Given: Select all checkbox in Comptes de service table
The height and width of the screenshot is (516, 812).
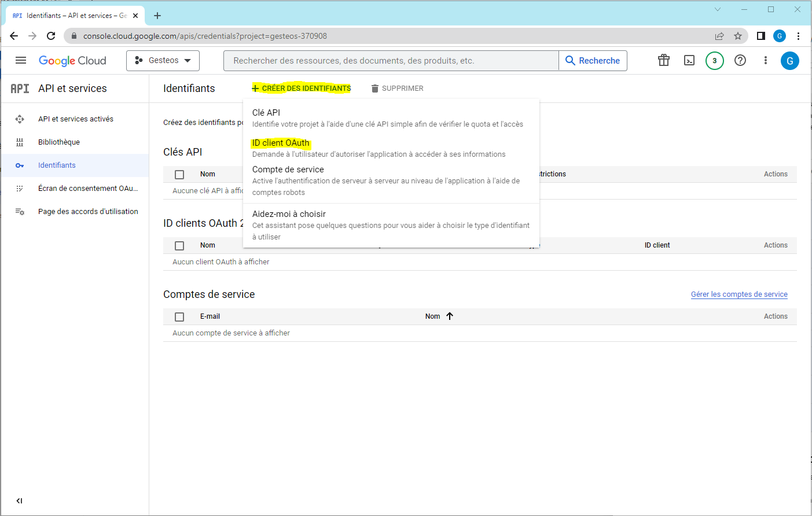Looking at the screenshot, I should coord(179,317).
